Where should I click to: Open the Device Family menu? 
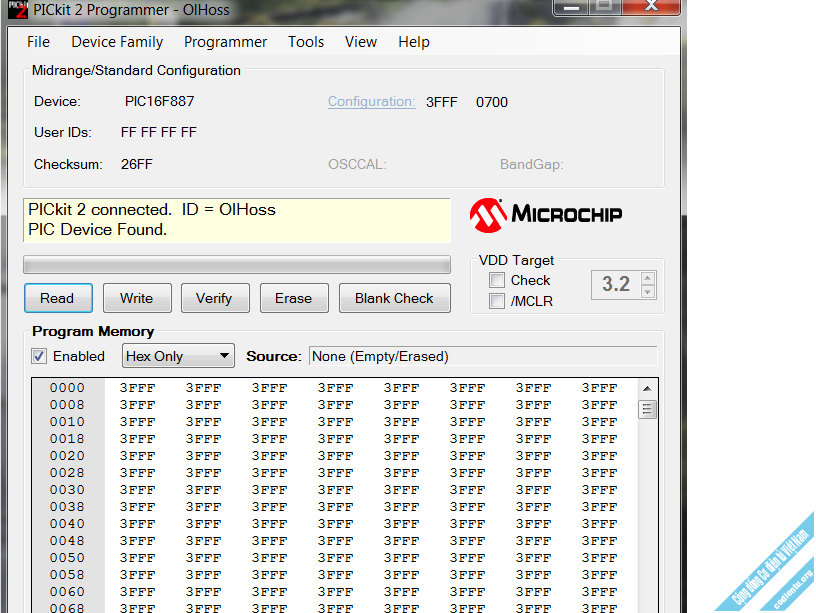[117, 42]
